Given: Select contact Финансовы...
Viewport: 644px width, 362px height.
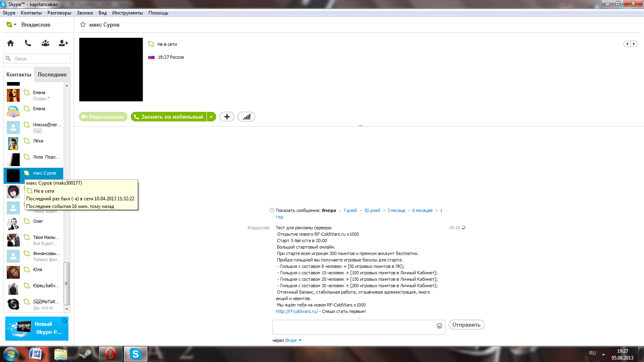Looking at the screenshot, I should (34, 256).
